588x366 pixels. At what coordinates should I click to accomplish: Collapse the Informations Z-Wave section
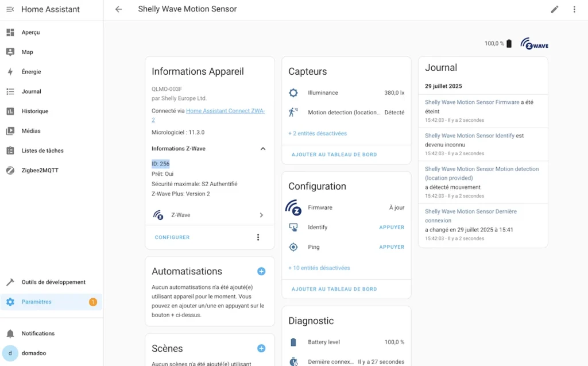[x=263, y=149]
